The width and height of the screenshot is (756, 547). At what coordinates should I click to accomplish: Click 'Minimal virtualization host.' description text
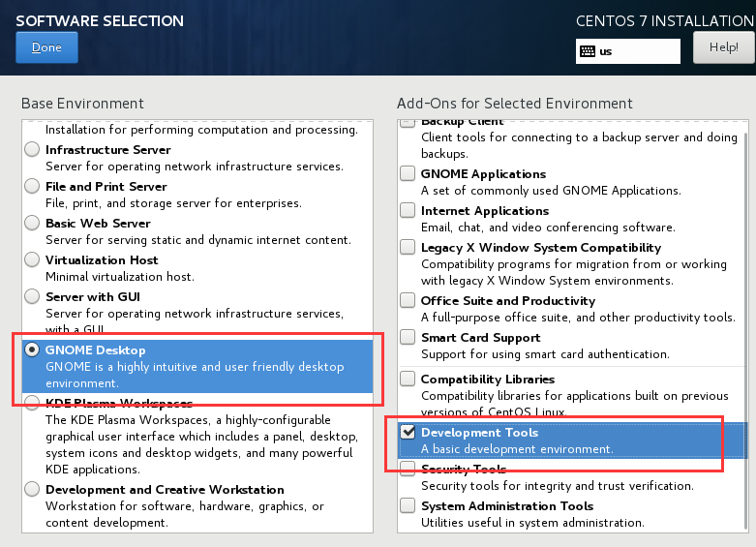[x=120, y=276]
